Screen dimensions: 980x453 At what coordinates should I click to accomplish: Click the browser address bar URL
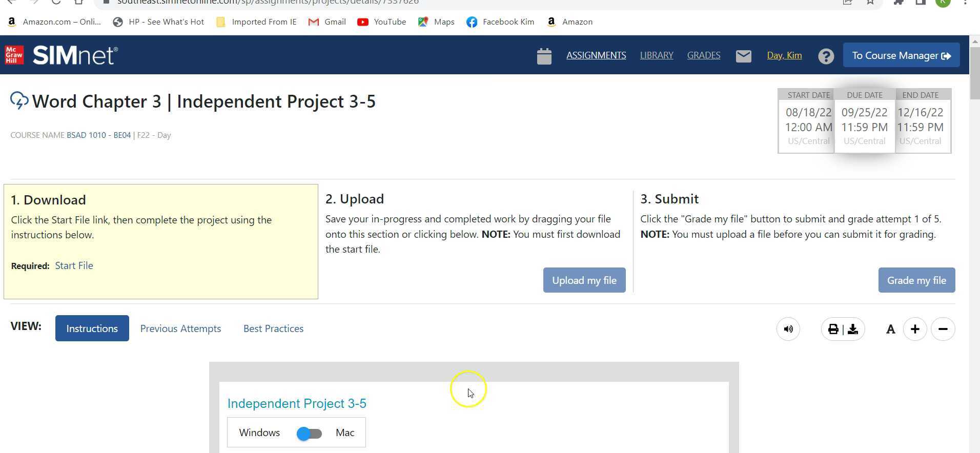pos(268,2)
